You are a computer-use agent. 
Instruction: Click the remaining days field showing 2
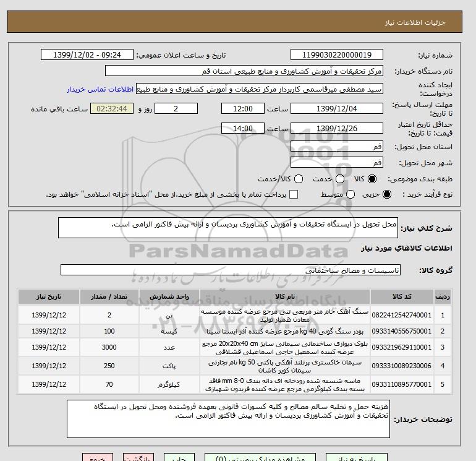point(176,108)
